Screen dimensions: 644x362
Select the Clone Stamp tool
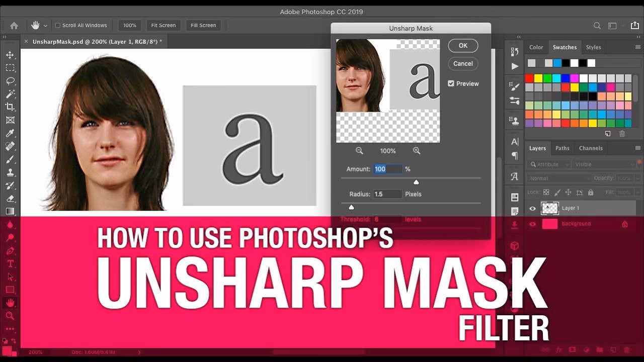(10, 172)
